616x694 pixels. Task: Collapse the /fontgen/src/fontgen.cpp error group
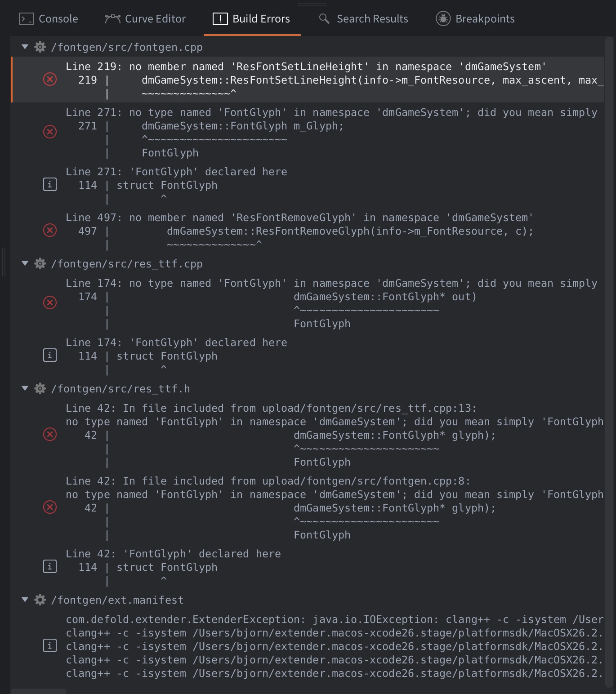point(25,47)
